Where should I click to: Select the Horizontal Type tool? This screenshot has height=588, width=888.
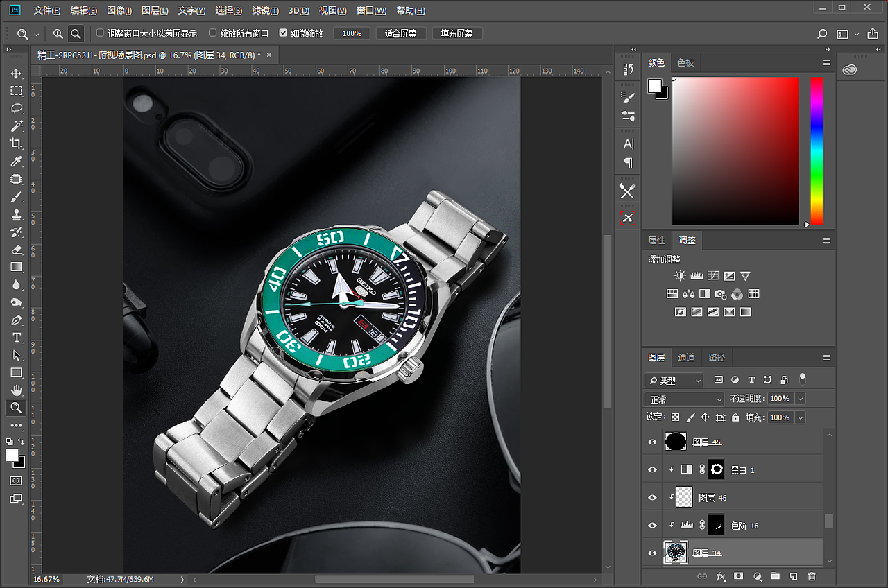coord(16,338)
